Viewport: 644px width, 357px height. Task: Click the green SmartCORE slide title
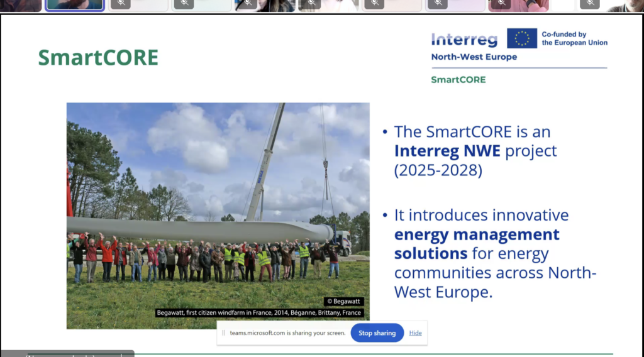(98, 58)
